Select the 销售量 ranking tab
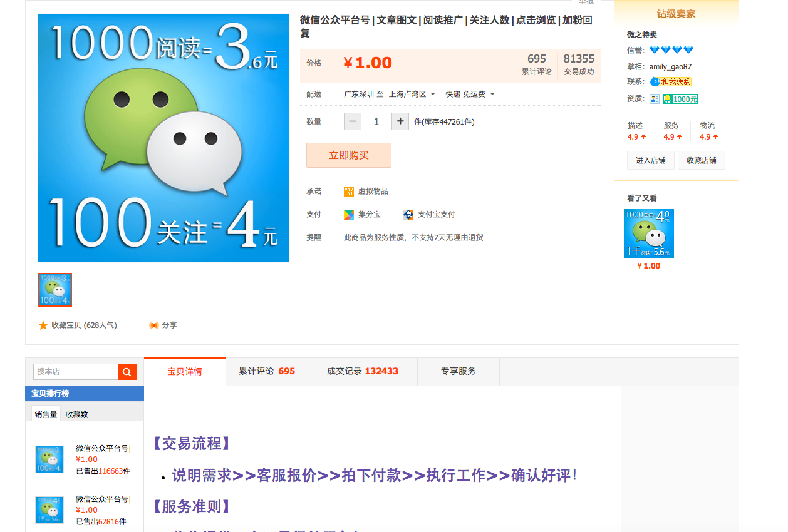Image resolution: width=788 pixels, height=532 pixels. point(46,414)
